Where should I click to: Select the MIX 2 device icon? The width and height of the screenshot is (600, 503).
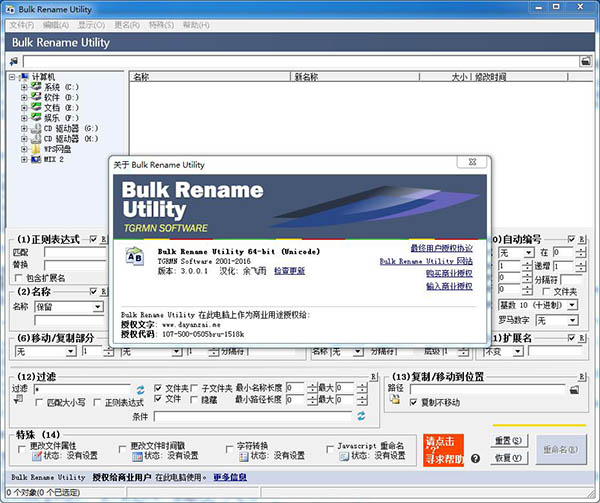click(36, 159)
